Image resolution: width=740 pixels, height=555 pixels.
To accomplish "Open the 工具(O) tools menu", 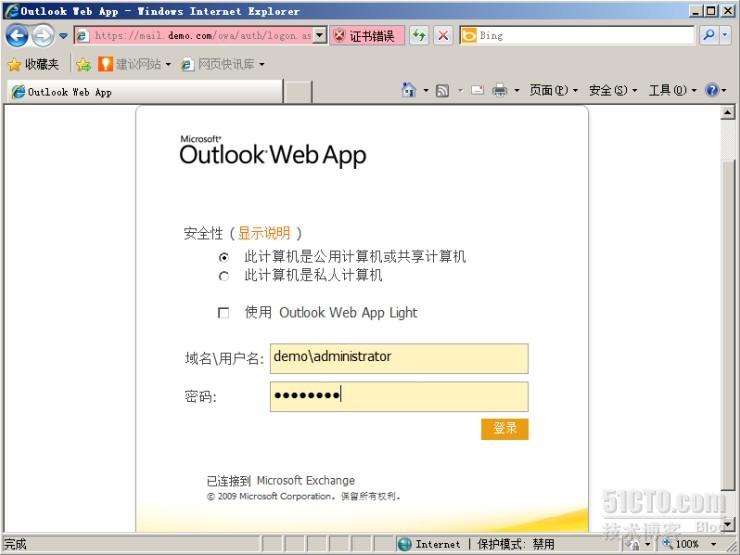I will click(672, 90).
